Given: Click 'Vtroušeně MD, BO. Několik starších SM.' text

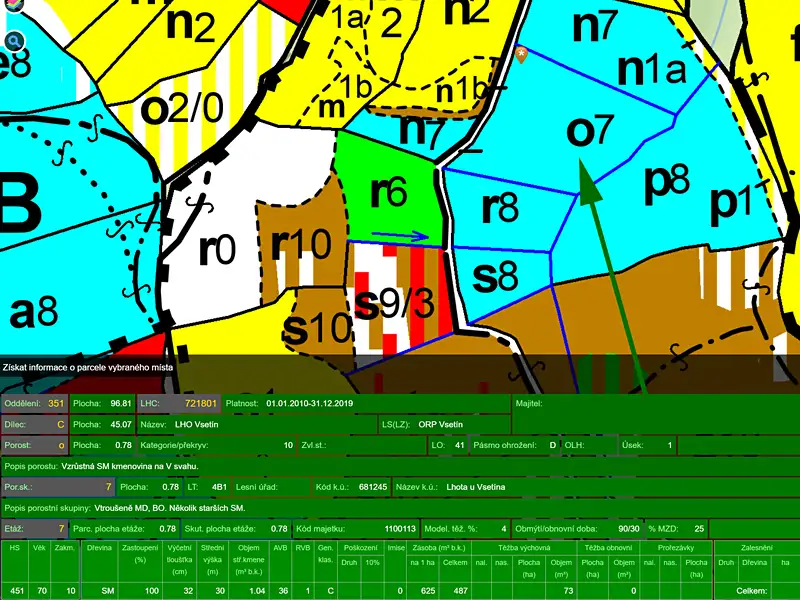Looking at the screenshot, I should click(170, 508).
